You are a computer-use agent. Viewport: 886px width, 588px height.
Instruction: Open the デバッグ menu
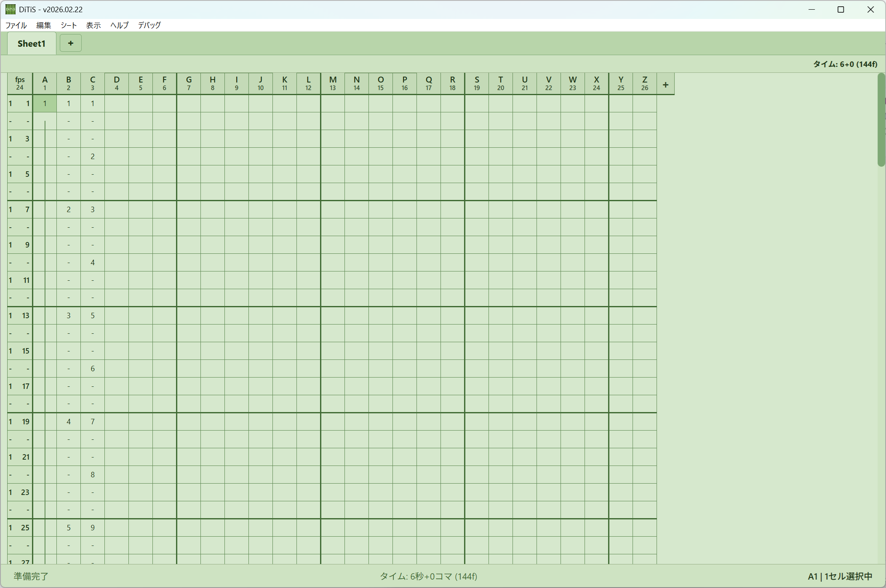pyautogui.click(x=149, y=25)
